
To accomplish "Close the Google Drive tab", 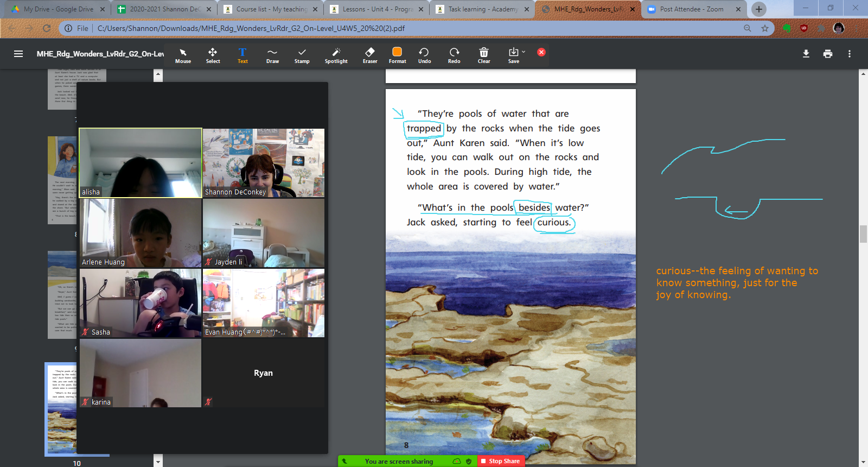I will 102,9.
